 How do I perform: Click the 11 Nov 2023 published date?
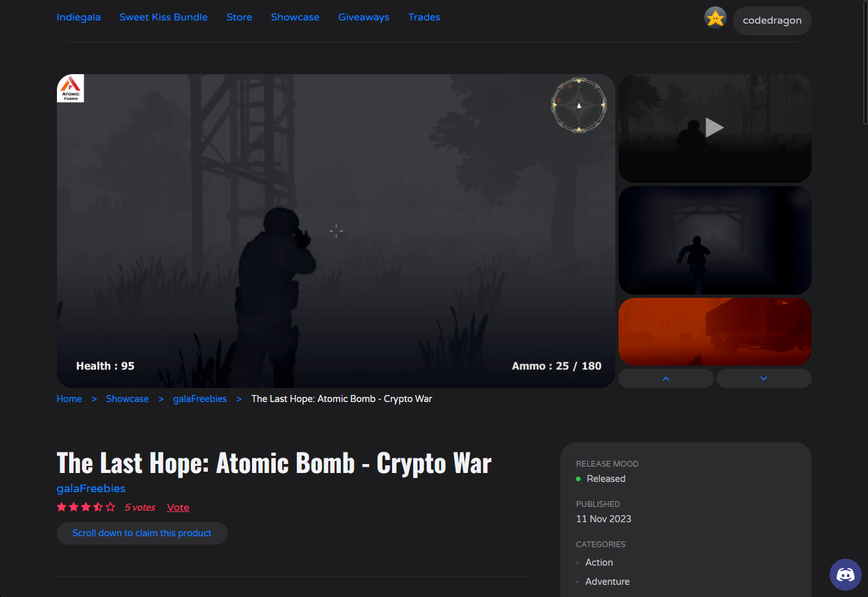tap(603, 519)
